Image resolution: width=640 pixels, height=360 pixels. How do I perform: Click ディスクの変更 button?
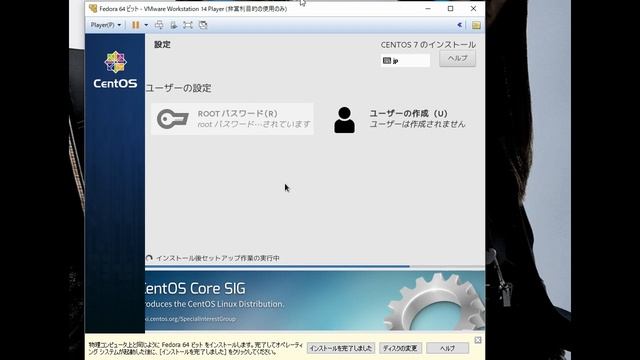tap(400, 348)
